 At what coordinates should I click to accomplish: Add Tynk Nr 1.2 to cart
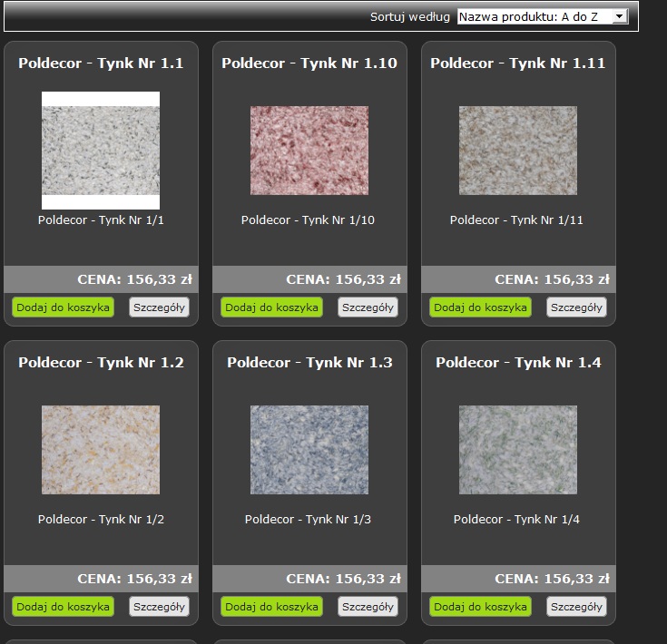click(x=63, y=607)
